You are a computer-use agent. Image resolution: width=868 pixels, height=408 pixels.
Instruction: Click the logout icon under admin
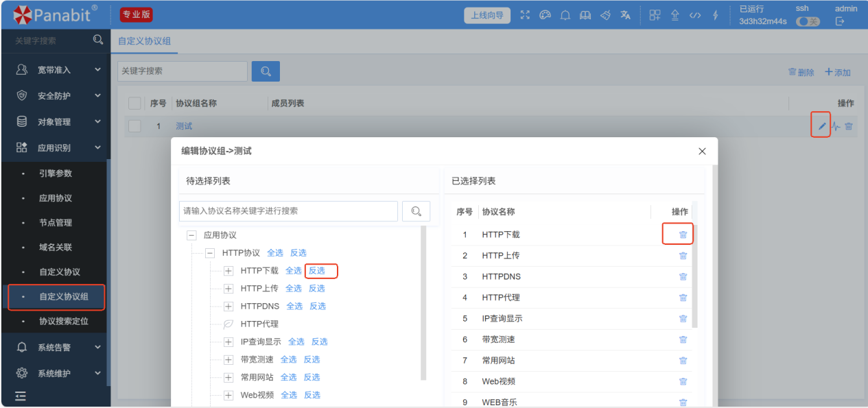pyautogui.click(x=839, y=22)
